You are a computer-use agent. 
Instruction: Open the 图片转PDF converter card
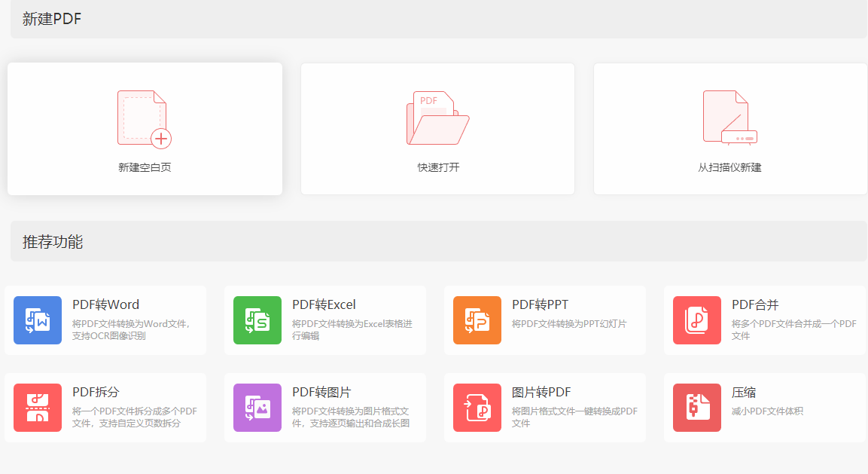tap(545, 408)
